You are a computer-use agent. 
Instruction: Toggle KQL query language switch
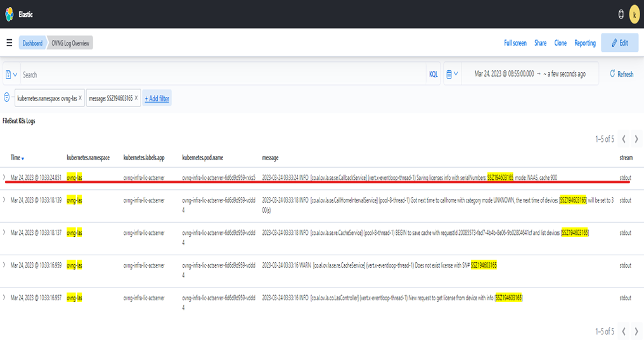(x=434, y=75)
